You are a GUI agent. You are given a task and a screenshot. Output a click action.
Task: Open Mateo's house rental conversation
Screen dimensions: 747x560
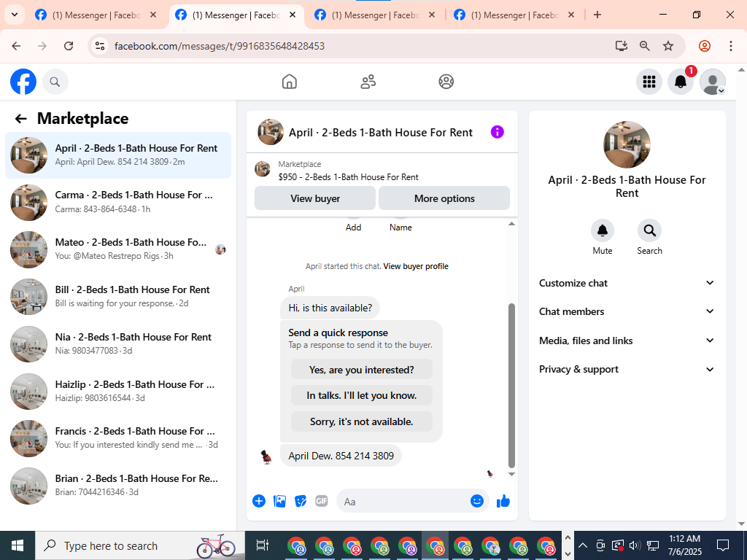pos(118,249)
